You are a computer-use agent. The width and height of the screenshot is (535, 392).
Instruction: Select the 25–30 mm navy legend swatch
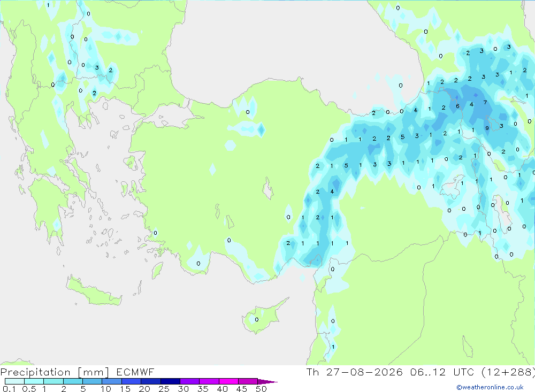(170, 381)
